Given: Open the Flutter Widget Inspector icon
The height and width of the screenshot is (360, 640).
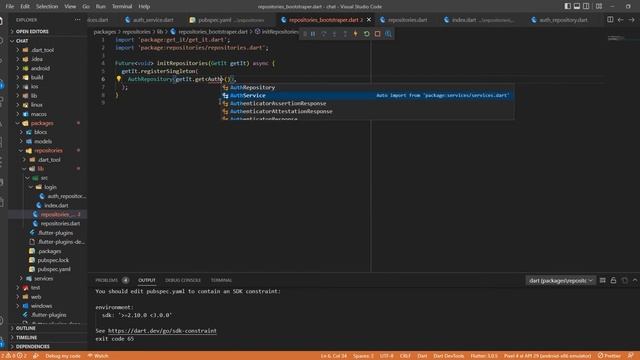Looking at the screenshot, I should click(x=388, y=34).
